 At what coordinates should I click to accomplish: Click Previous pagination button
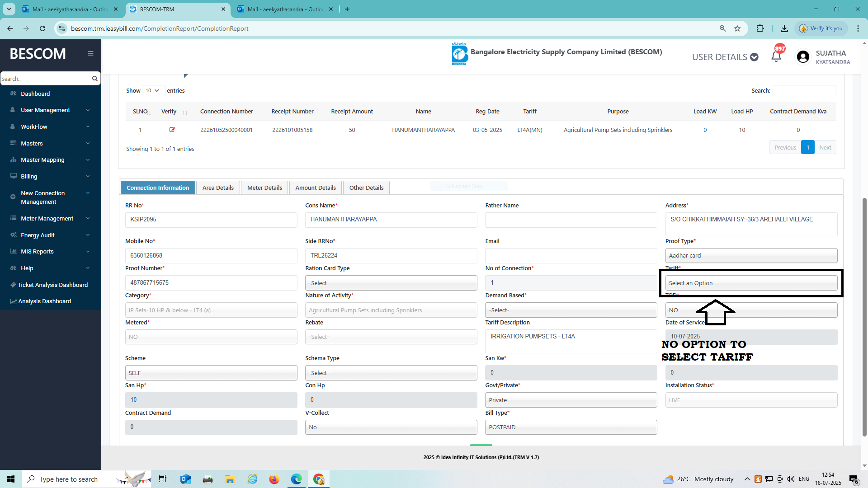(x=785, y=147)
